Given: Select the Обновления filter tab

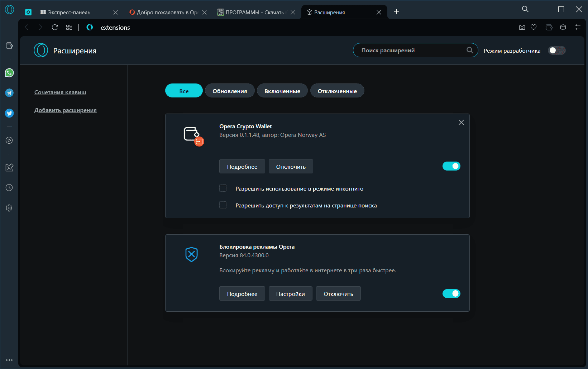Looking at the screenshot, I should (230, 91).
